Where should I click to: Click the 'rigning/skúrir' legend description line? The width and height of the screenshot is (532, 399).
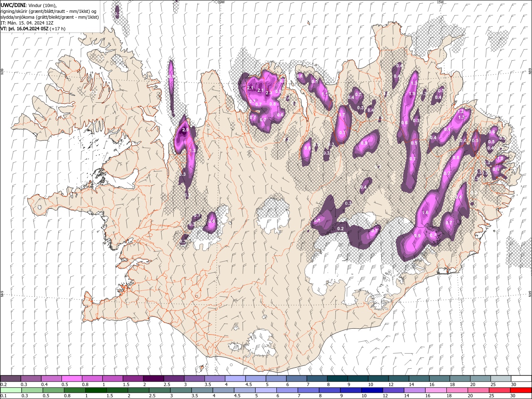49,11
